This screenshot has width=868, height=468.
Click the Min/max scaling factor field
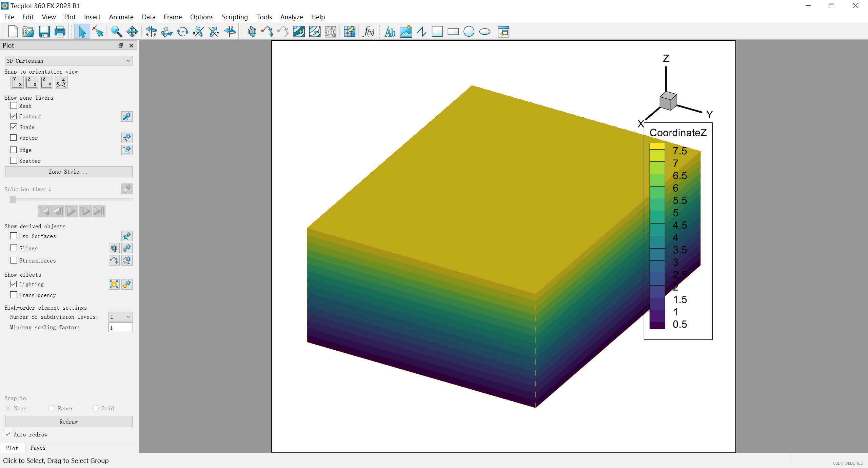120,327
